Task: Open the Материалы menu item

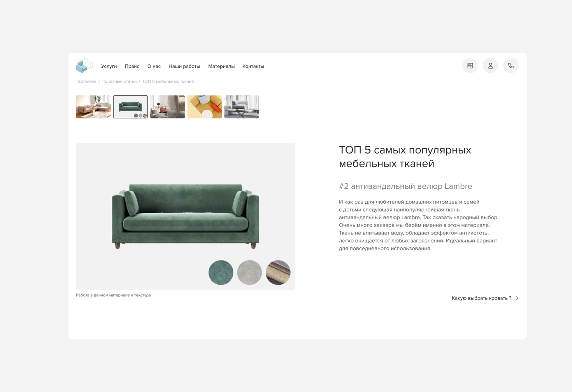Action: [221, 66]
